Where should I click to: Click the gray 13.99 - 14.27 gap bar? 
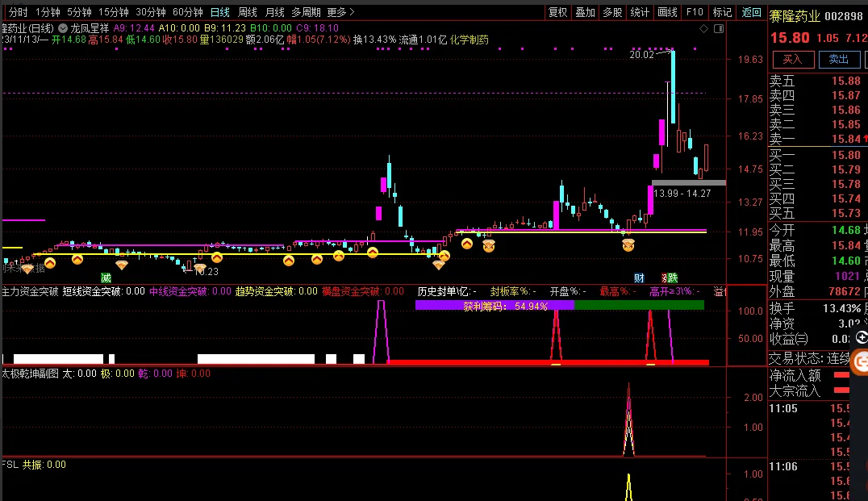click(688, 183)
